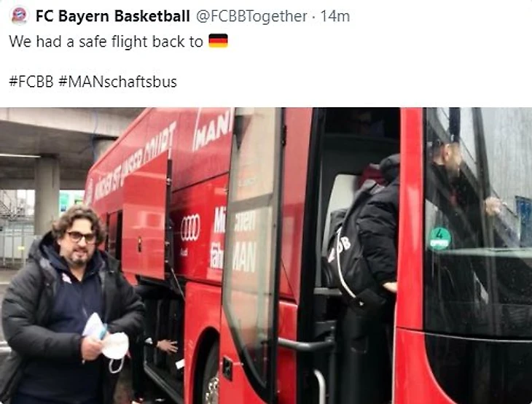Open the FC Bayern Basketball profile avatar
Screen dimensions: 532x404
tap(19, 15)
